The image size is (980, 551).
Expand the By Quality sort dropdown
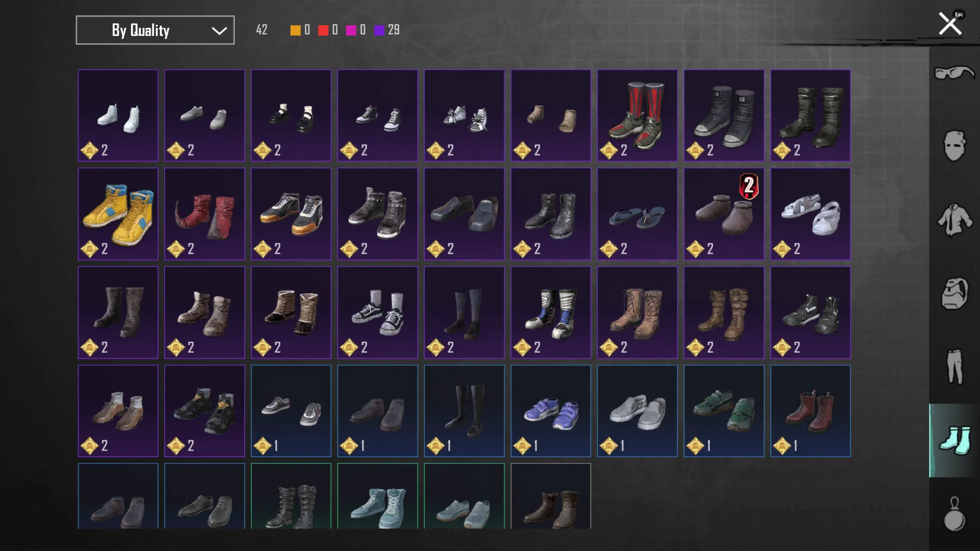click(x=155, y=30)
